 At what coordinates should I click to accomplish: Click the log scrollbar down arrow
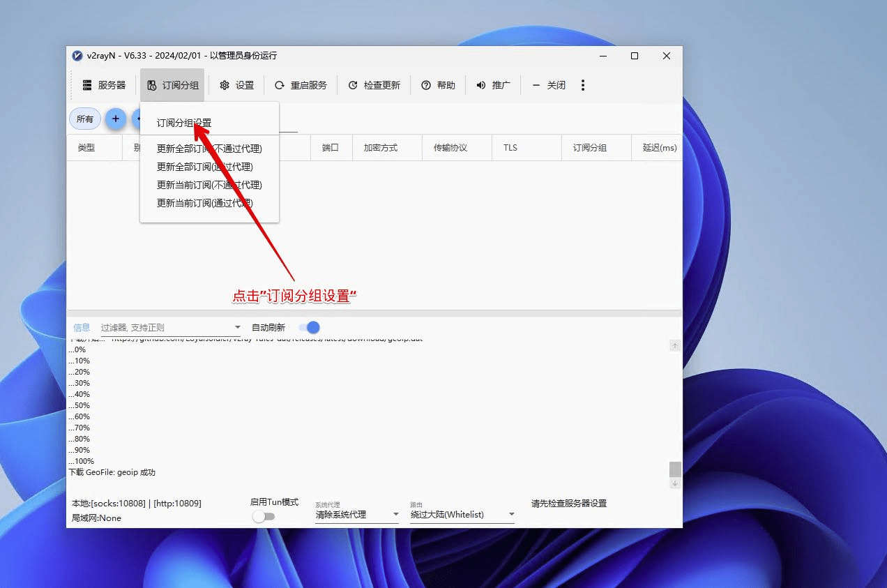point(675,483)
